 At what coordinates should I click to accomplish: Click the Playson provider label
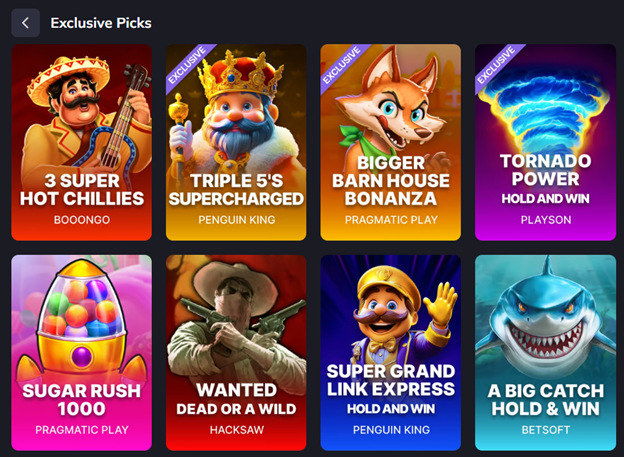click(546, 220)
